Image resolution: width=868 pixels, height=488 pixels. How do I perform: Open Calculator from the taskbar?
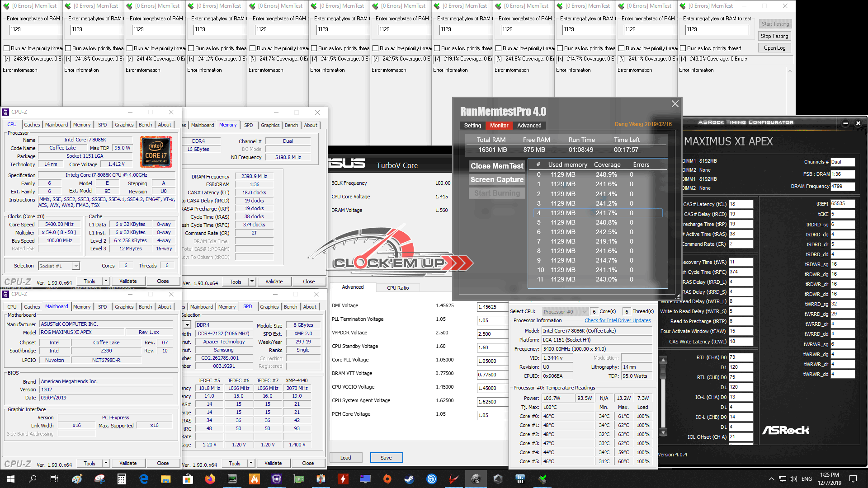pyautogui.click(x=121, y=479)
